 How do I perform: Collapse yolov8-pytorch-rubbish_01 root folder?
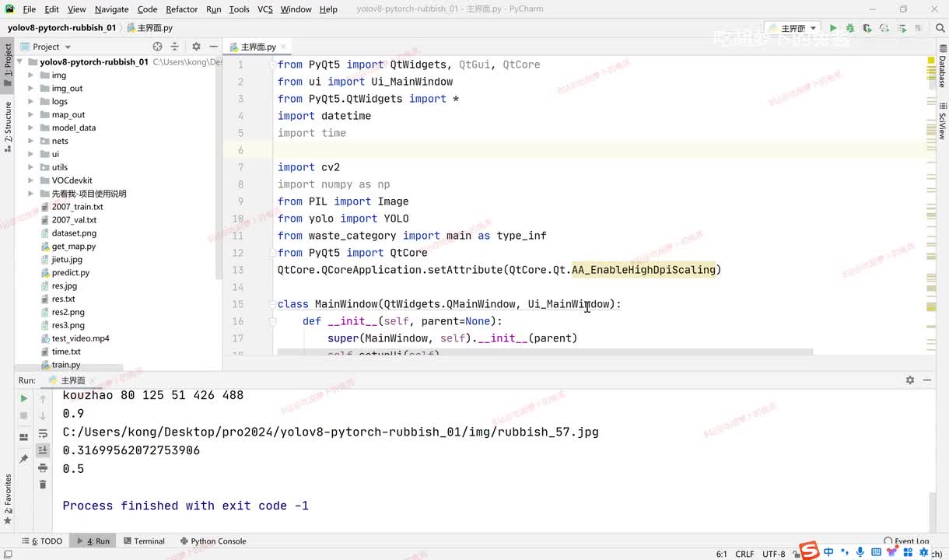(x=21, y=61)
